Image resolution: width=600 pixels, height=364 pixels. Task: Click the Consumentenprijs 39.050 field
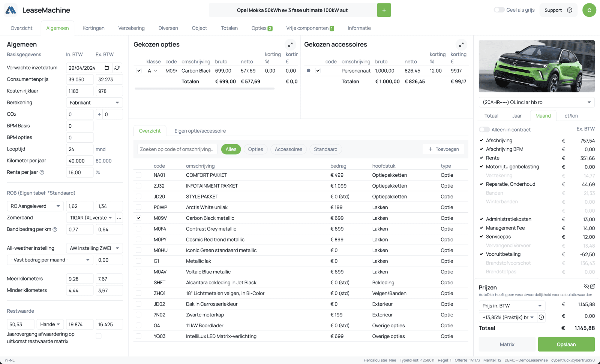(80, 79)
